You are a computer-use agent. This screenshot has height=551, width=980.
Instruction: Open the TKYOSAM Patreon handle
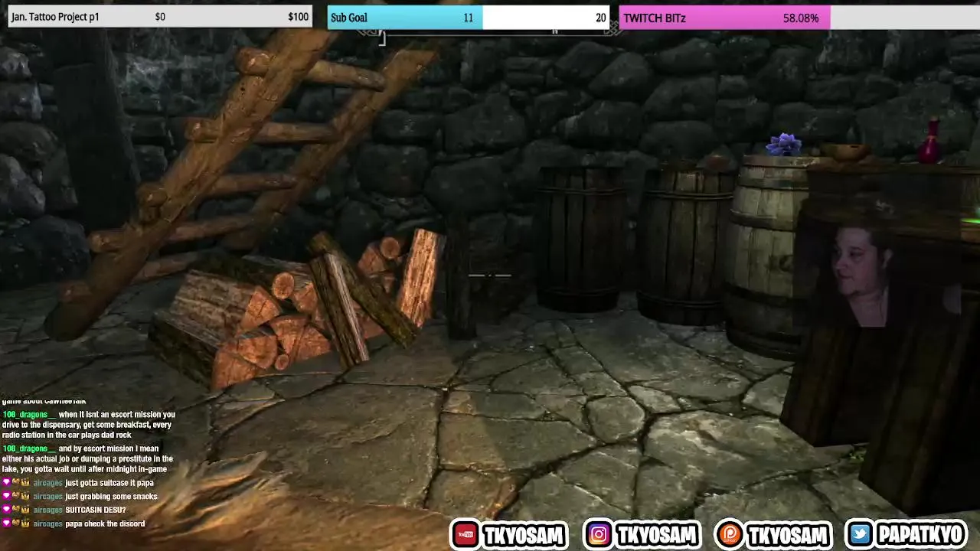point(789,535)
